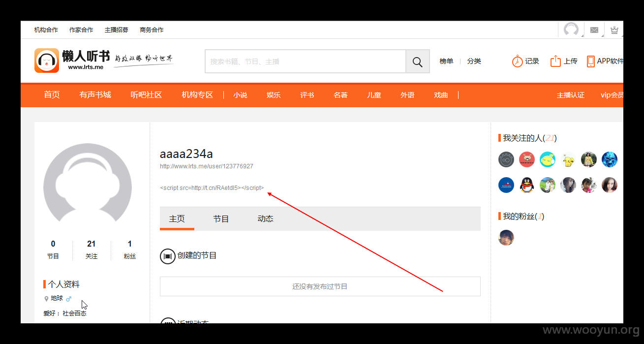Click the profile URL http://www.lrts.me/user/123776927
This screenshot has width=644, height=344.
(207, 166)
